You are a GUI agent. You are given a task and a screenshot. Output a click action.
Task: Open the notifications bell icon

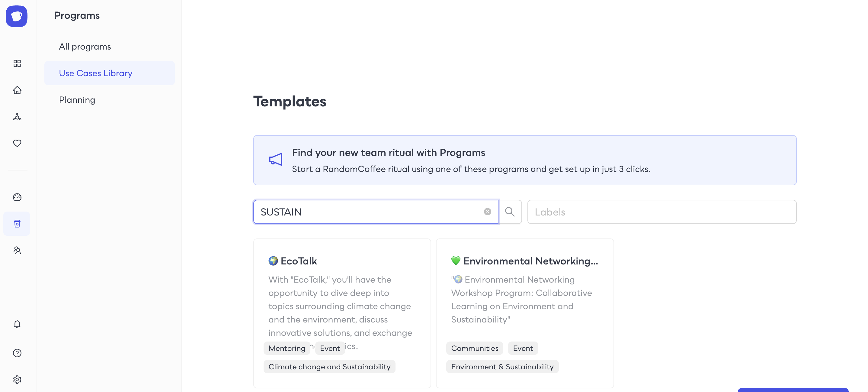point(17,324)
